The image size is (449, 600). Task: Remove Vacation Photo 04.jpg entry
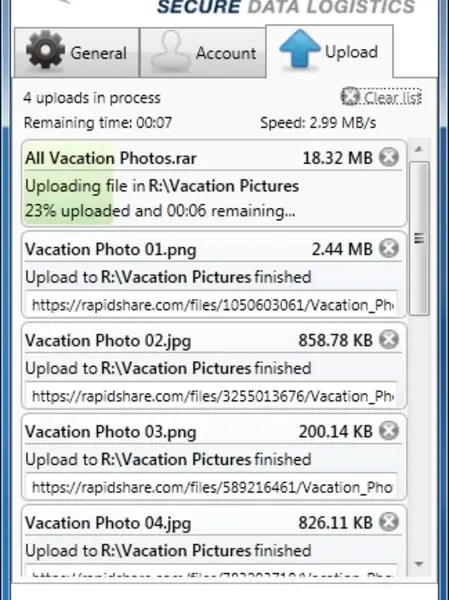tap(389, 522)
